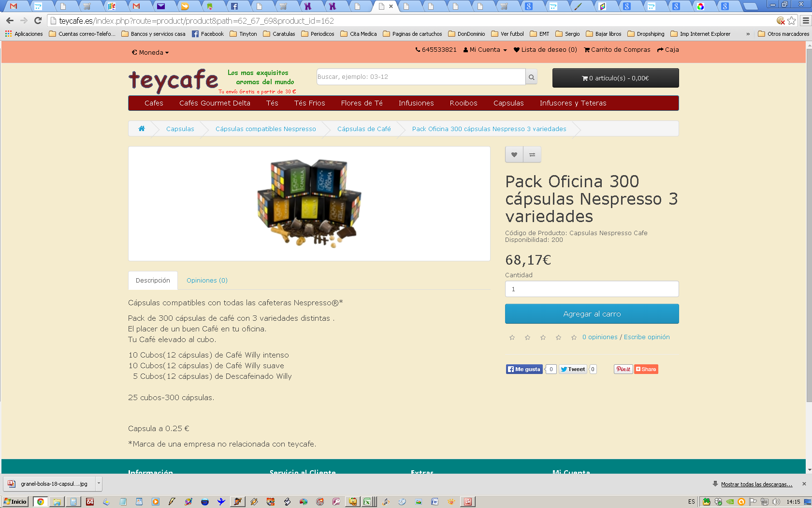Open the 0 opiniones link

pos(600,337)
